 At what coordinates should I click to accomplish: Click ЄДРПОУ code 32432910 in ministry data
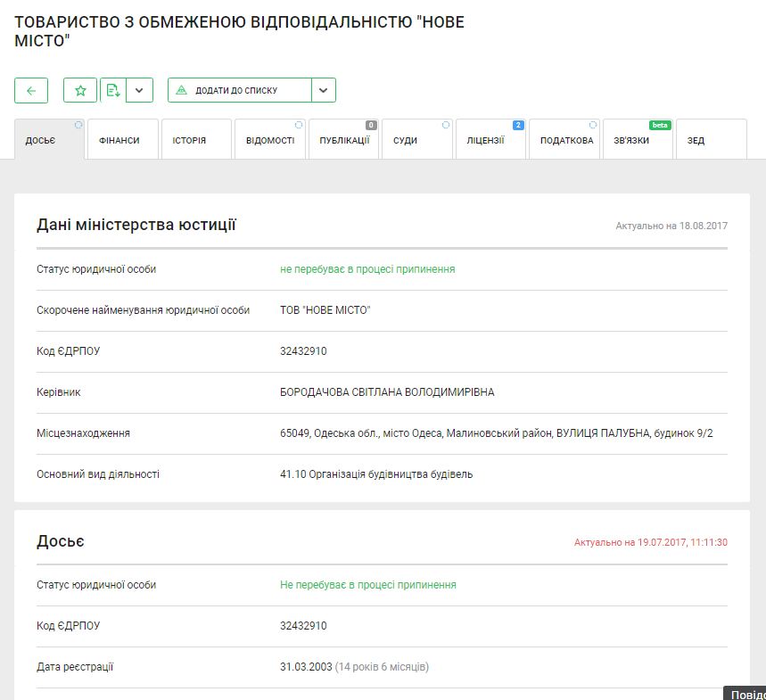tap(303, 351)
